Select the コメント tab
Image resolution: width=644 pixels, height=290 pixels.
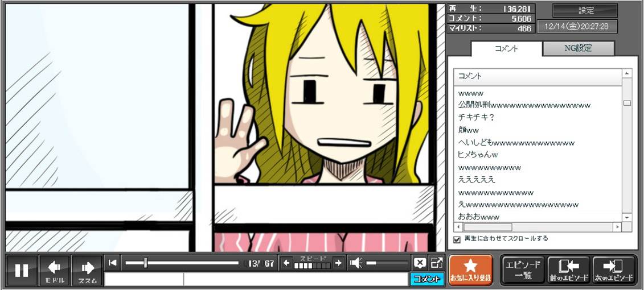506,48
